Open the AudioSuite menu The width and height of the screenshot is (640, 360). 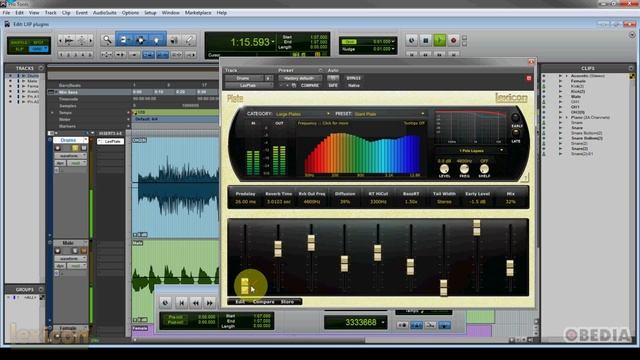click(104, 13)
